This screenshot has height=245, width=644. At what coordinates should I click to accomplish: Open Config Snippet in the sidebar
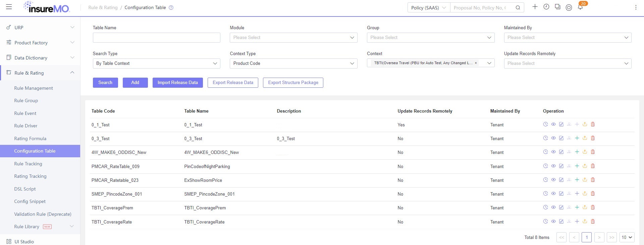pos(30,201)
